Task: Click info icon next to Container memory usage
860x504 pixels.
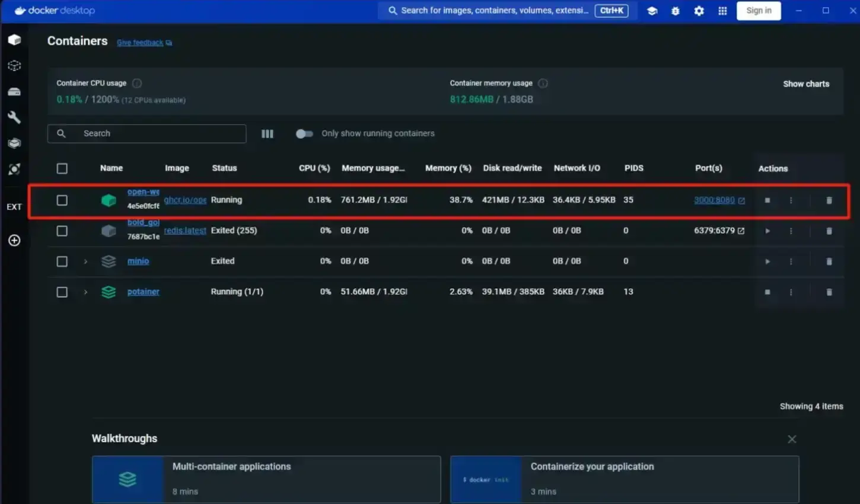Action: pyautogui.click(x=543, y=83)
